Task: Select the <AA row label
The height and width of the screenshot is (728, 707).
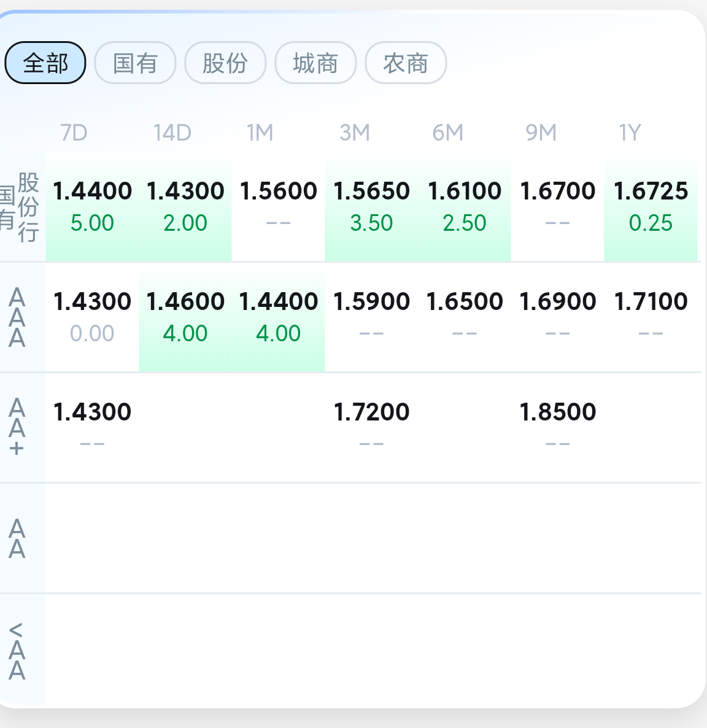Action: 17,650
